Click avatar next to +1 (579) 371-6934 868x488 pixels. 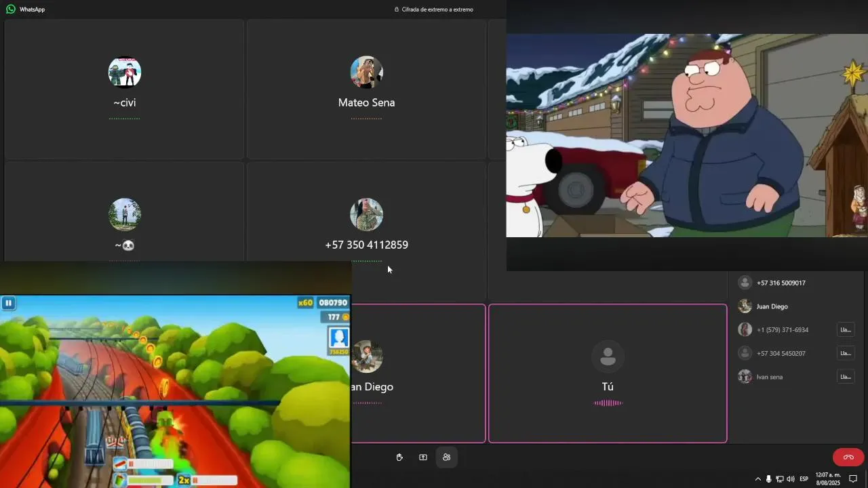745,330
